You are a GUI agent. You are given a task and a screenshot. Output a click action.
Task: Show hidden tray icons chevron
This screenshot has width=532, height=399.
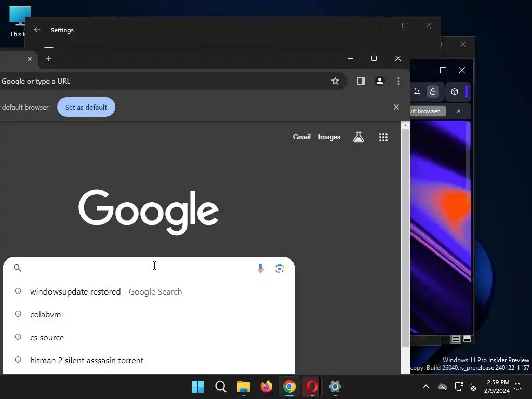click(x=426, y=387)
